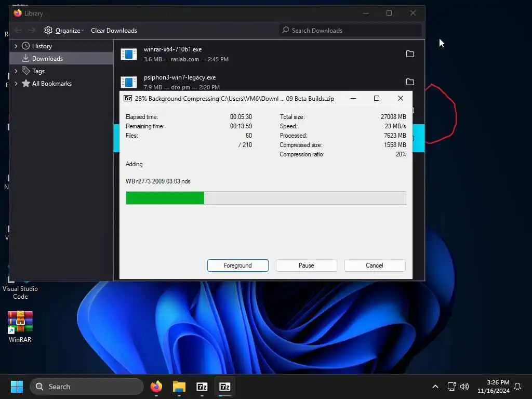Click the taskbar Search box
This screenshot has height=399, width=532.
click(87, 387)
